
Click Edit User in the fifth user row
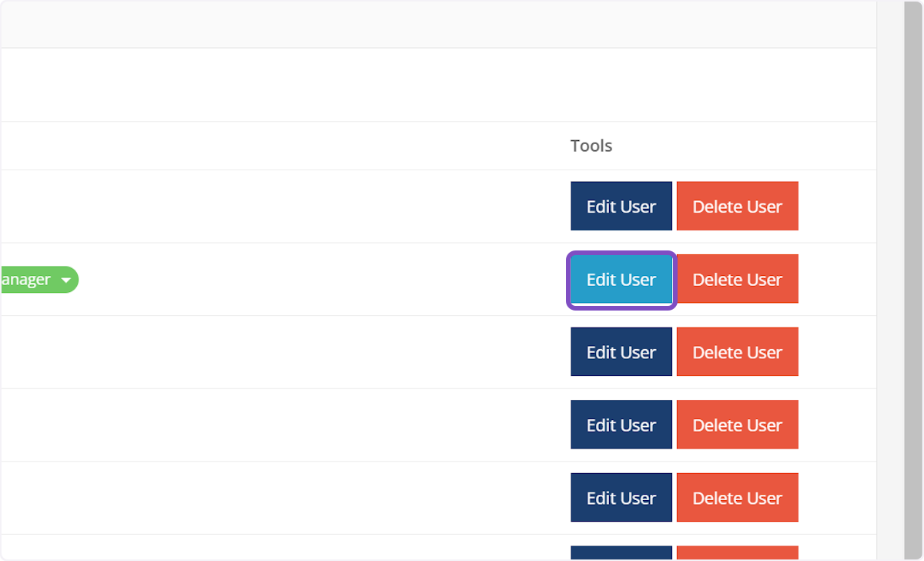click(621, 497)
